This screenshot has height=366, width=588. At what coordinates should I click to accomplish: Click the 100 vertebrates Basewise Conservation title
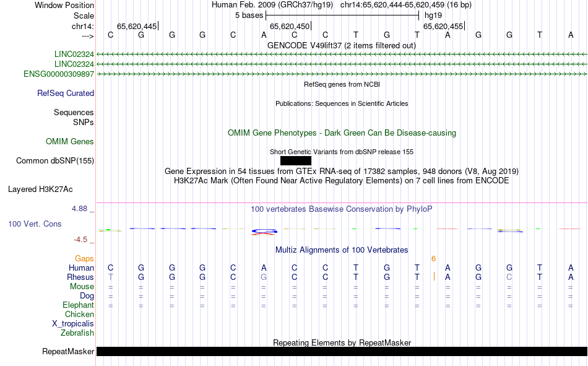point(342,209)
